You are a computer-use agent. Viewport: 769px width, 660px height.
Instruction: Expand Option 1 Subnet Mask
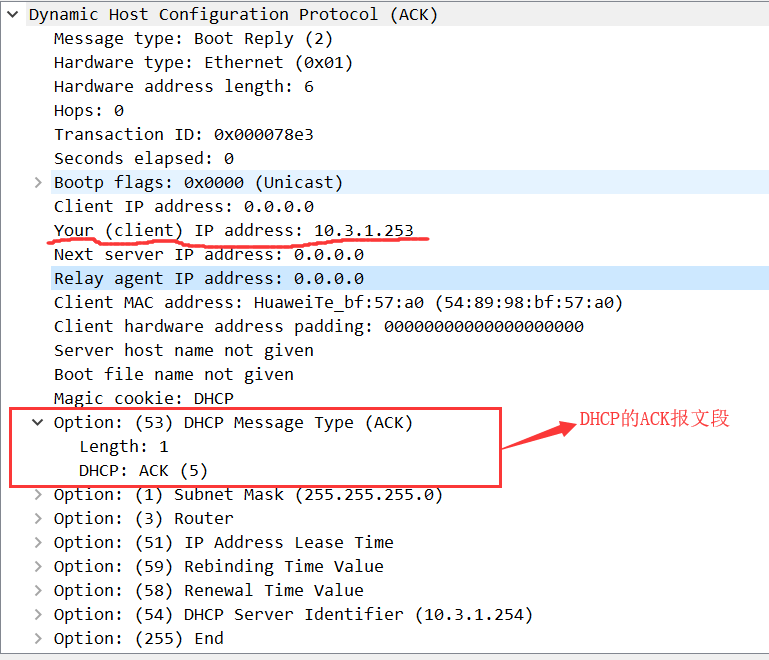[38, 494]
